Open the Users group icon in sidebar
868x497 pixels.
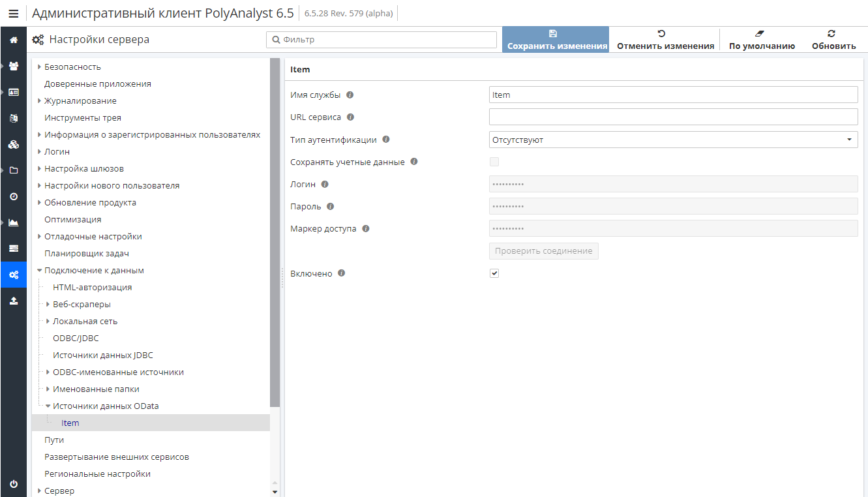14,66
